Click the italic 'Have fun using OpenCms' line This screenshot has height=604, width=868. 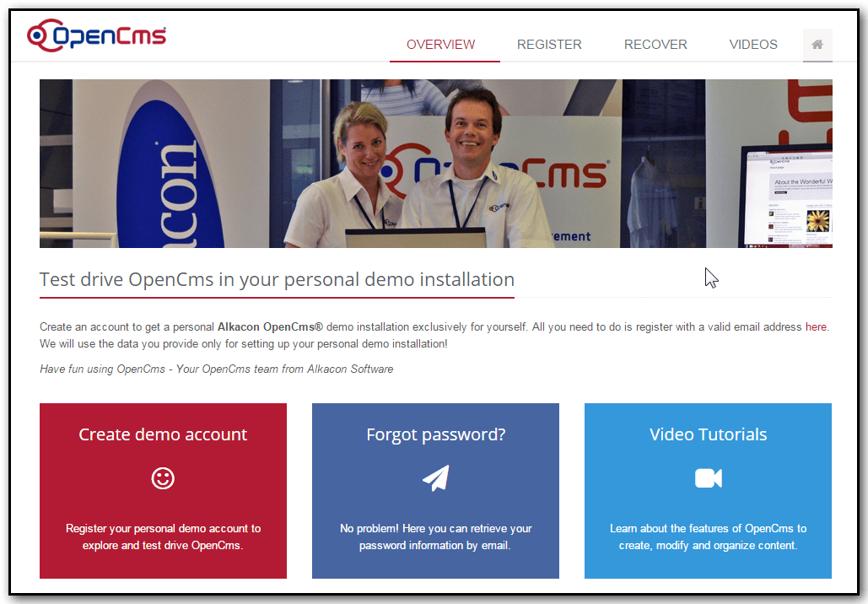point(216,369)
